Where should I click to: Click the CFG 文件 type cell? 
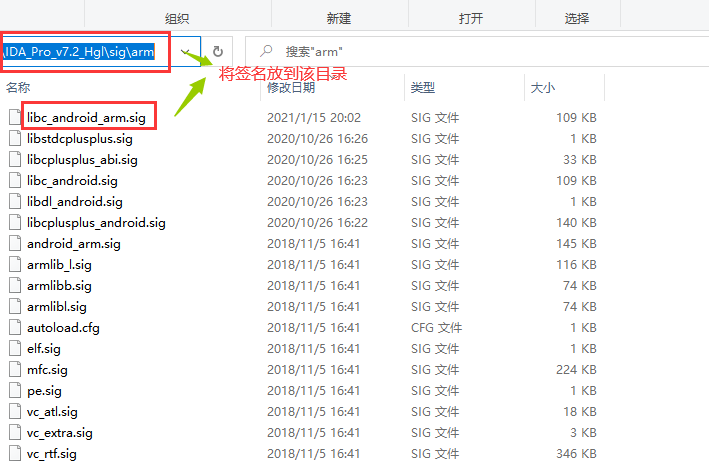tap(436, 327)
